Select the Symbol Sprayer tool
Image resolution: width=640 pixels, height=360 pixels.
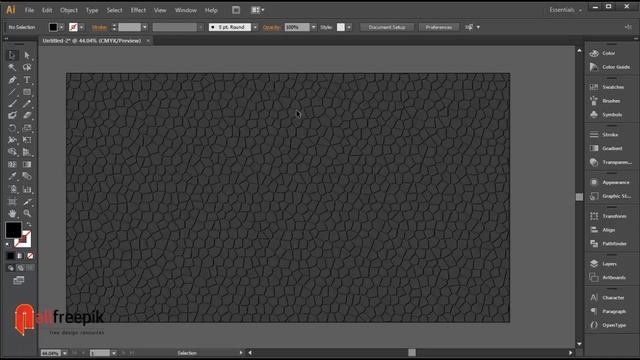(x=12, y=189)
